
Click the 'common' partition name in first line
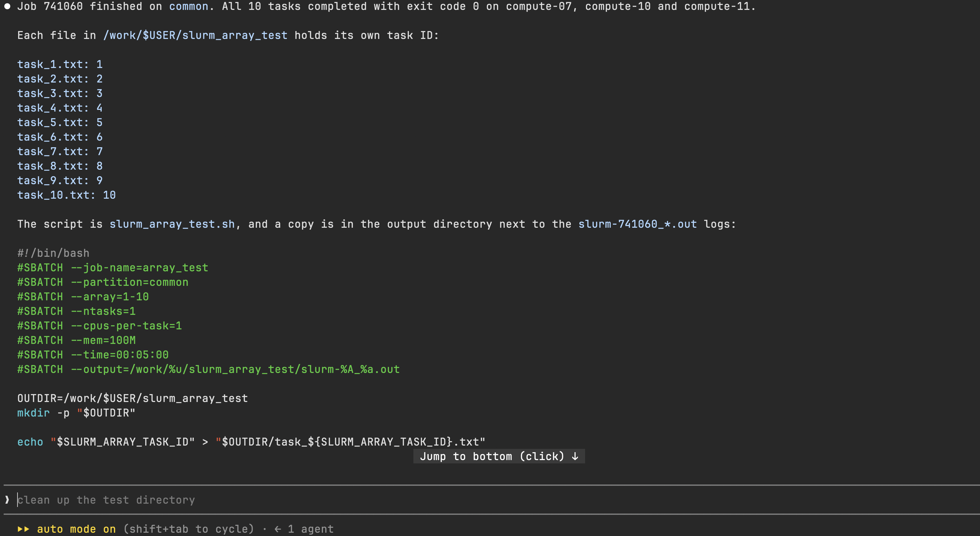[x=189, y=7]
